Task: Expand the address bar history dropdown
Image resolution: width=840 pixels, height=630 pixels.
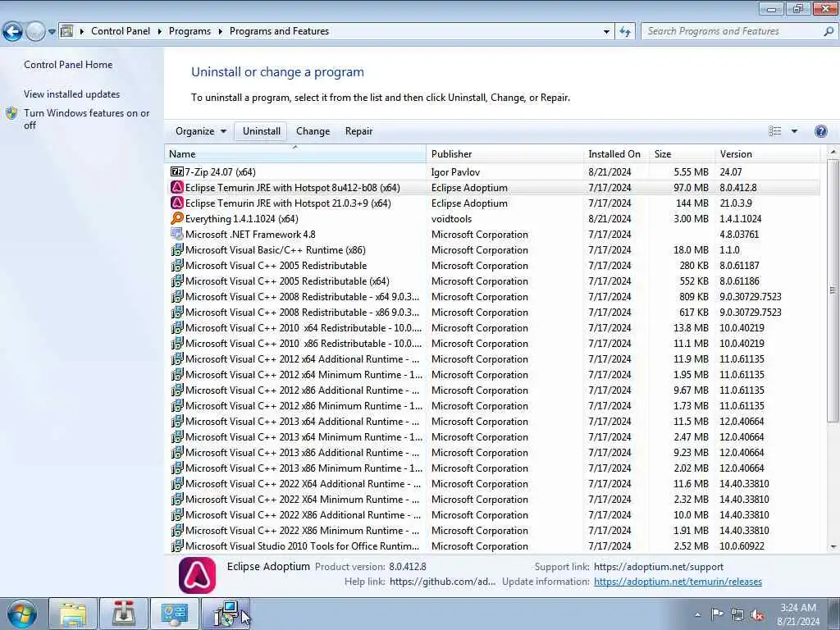Action: pyautogui.click(x=606, y=32)
